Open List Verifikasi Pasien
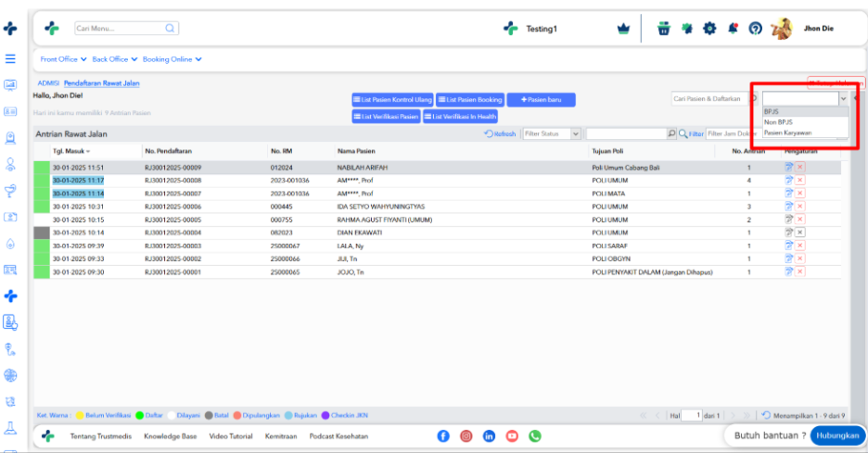 (x=386, y=117)
